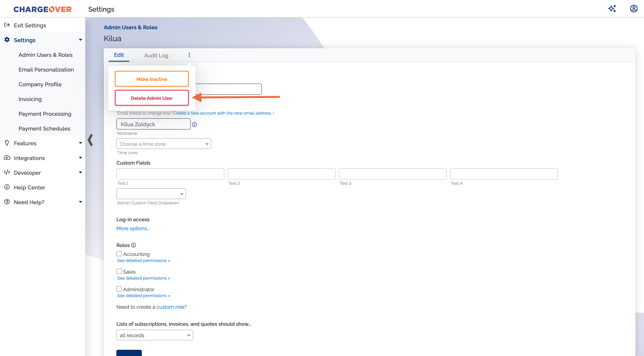Viewport: 644px width, 356px height.
Task: Switch to the Audit Log tab
Action: coord(156,56)
